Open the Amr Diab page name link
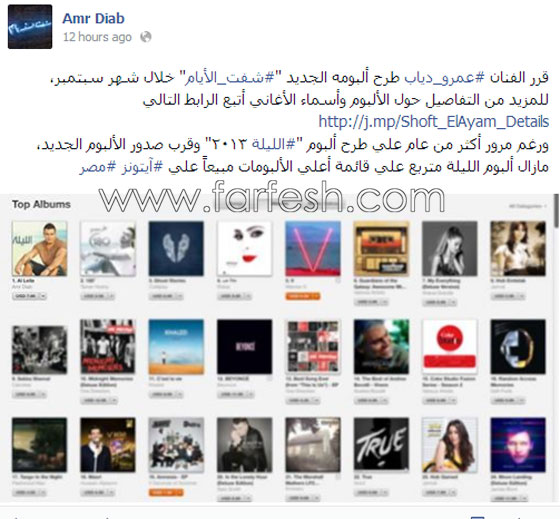 point(94,18)
